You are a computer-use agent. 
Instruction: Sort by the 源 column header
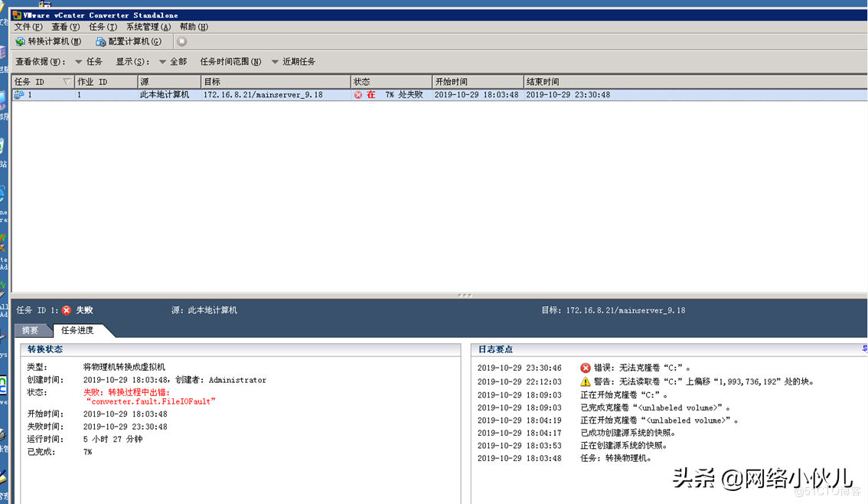[169, 82]
